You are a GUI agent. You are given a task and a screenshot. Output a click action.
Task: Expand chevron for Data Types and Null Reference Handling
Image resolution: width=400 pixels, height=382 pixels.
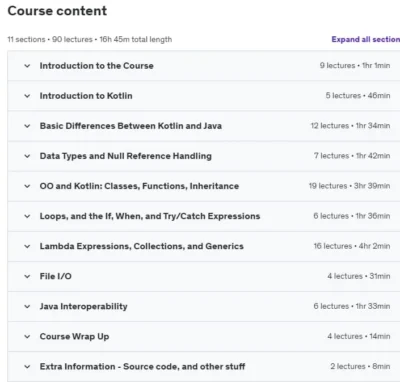click(x=27, y=156)
